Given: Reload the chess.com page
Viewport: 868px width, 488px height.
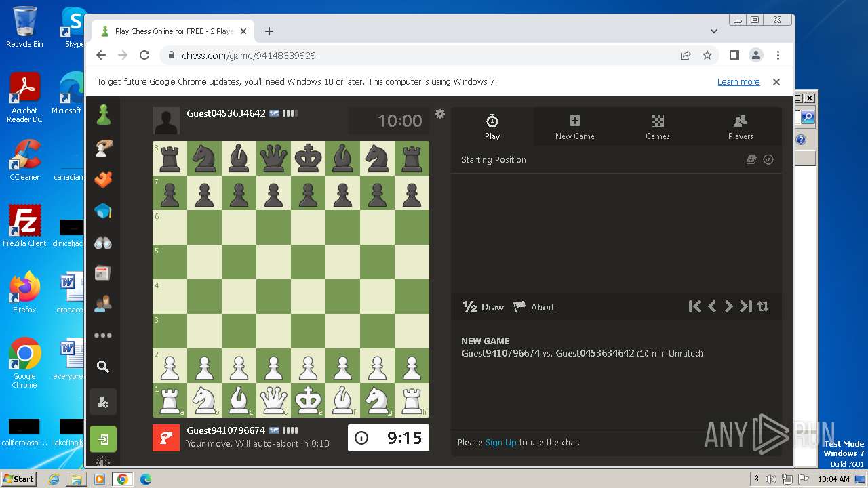Looking at the screenshot, I should click(x=144, y=56).
